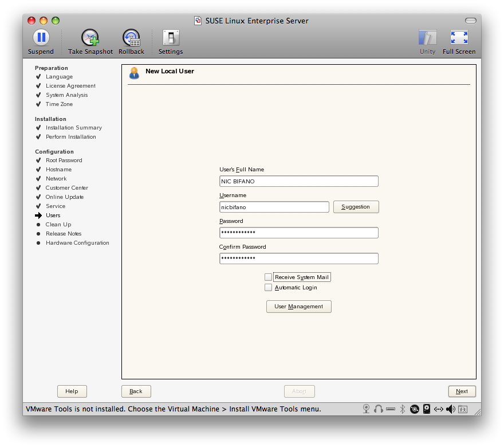Enable the Receive System Mail checkbox
The width and height of the screenshot is (504, 447).
click(269, 277)
